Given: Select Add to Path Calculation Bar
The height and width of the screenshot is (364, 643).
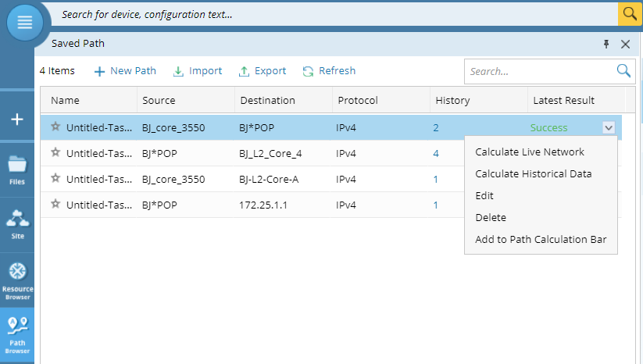Looking at the screenshot, I should coord(541,240).
